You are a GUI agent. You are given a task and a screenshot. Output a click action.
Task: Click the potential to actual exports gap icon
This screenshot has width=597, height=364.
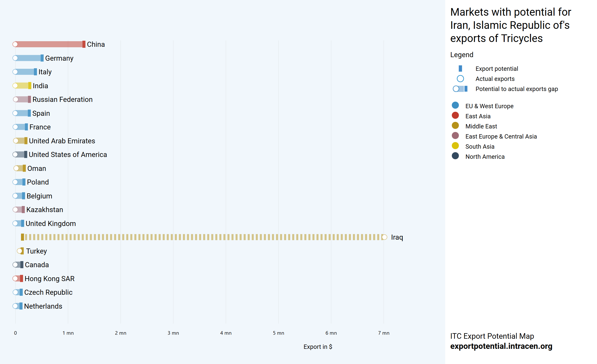460,89
